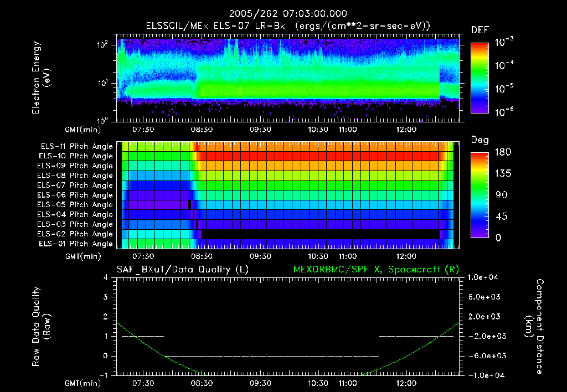Click 08:30 tick under pitch angle panel
This screenshot has width=567, height=392.
[202, 256]
